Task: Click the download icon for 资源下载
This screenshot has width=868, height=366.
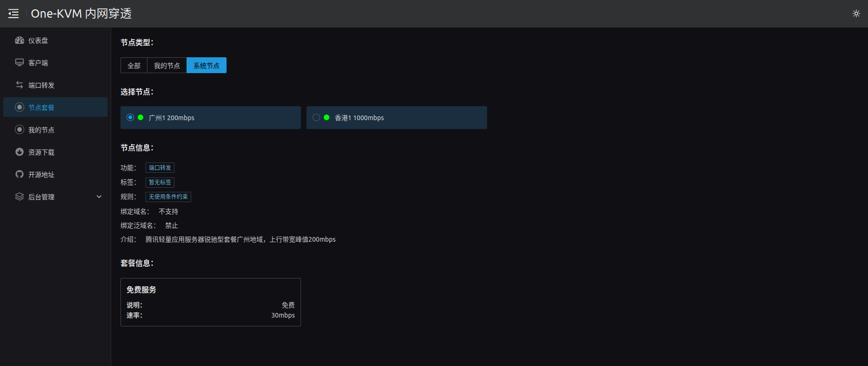Action: click(20, 152)
